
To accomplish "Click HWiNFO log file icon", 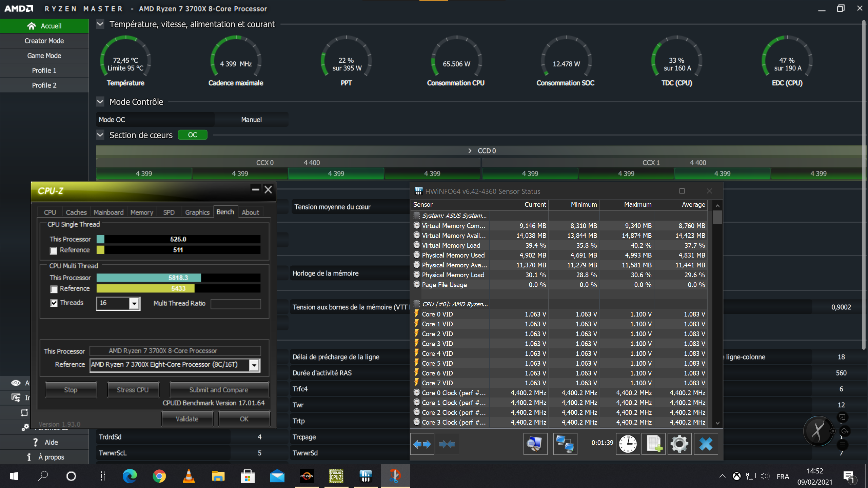I will pyautogui.click(x=653, y=444).
